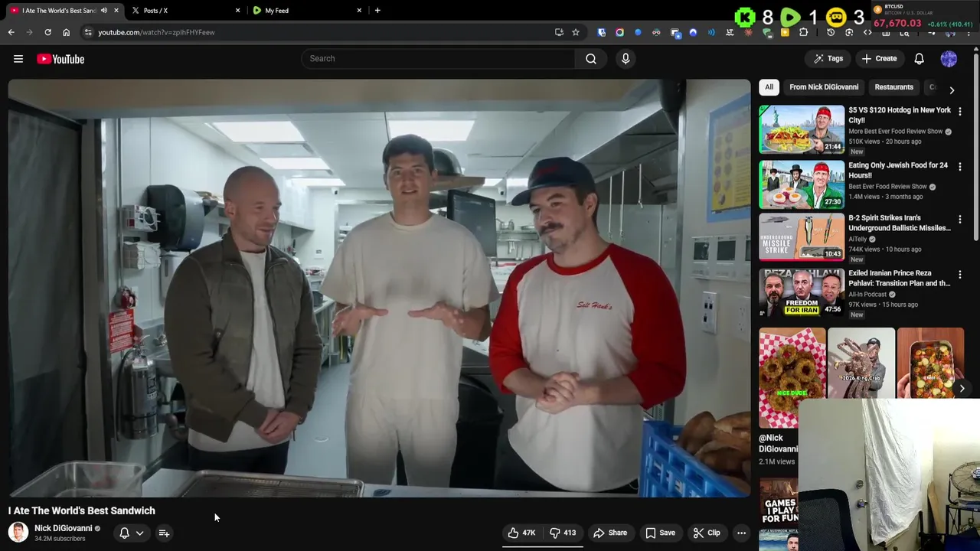The width and height of the screenshot is (980, 551).
Task: Click the install/cast screen icon in address bar
Action: click(x=559, y=32)
